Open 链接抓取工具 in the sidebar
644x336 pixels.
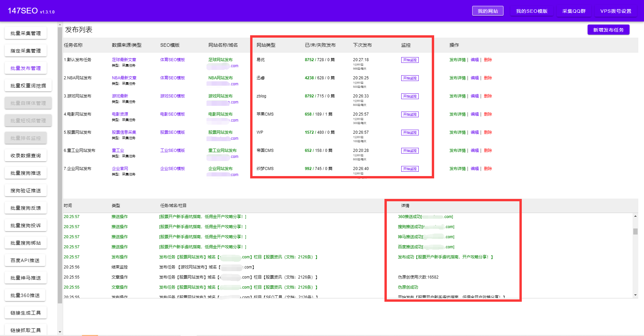(26, 330)
